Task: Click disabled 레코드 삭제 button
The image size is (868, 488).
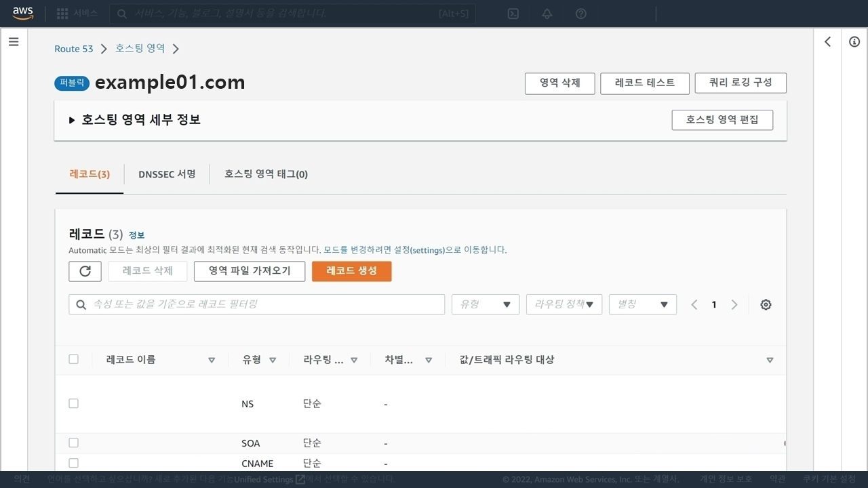Action: [x=148, y=271]
